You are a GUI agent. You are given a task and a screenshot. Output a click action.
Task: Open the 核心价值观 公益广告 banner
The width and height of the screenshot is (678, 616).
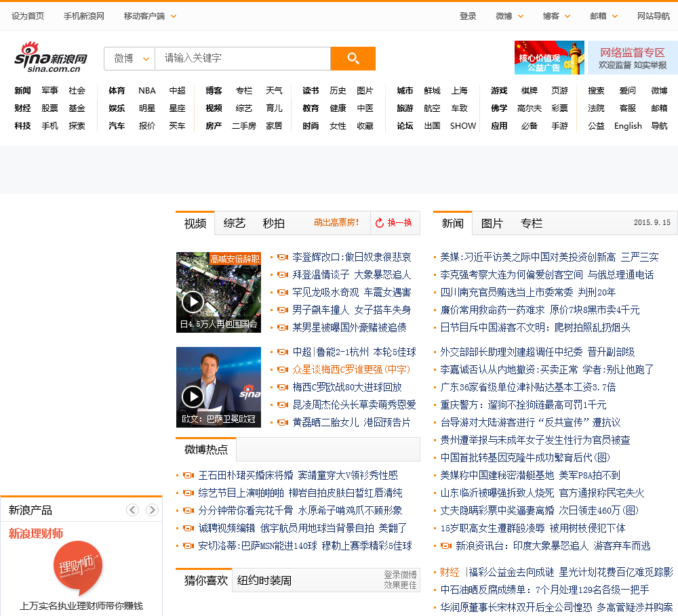[x=549, y=58]
